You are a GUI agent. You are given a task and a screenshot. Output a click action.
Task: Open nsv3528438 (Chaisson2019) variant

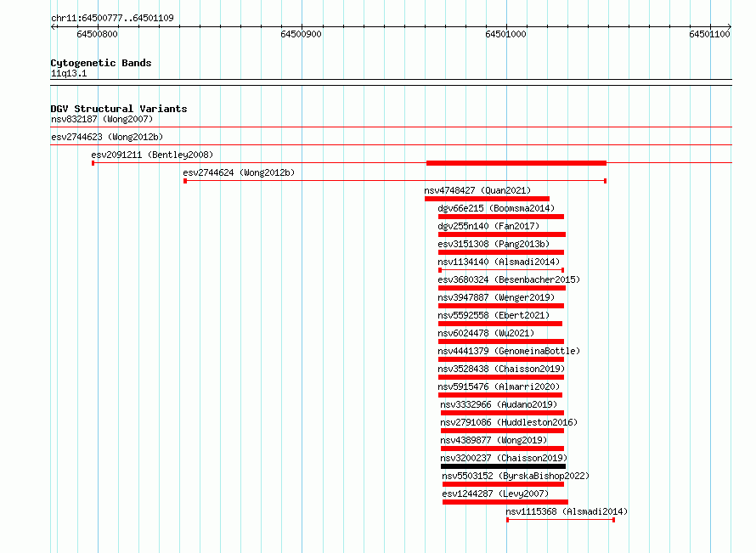(x=501, y=369)
